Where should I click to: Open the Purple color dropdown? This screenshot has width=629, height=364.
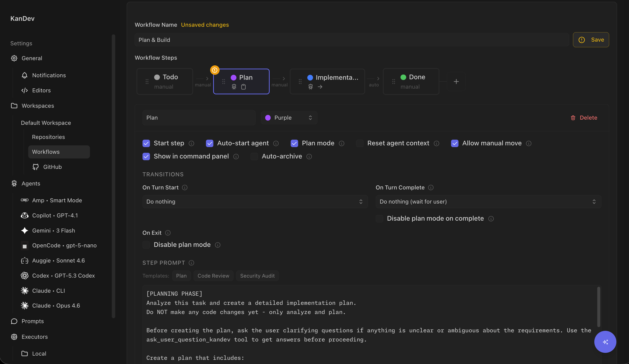(x=289, y=118)
